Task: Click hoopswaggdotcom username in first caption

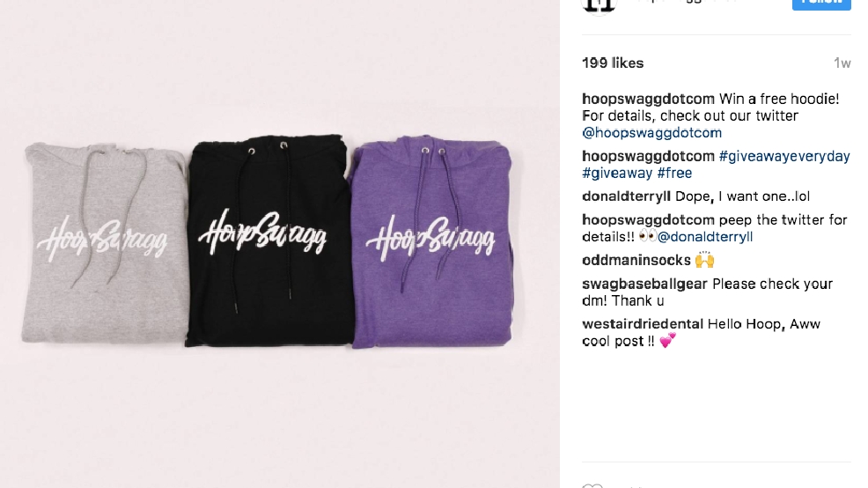Action: pyautogui.click(x=648, y=100)
